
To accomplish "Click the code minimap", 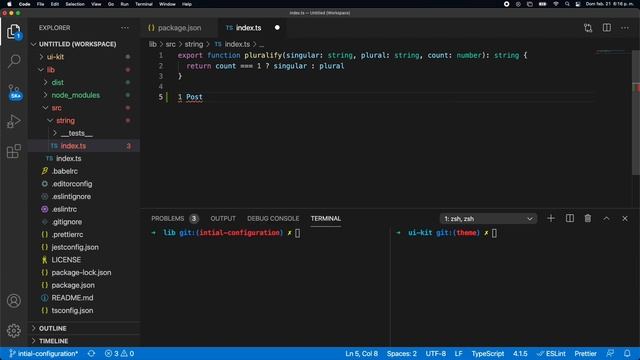I will (x=612, y=53).
